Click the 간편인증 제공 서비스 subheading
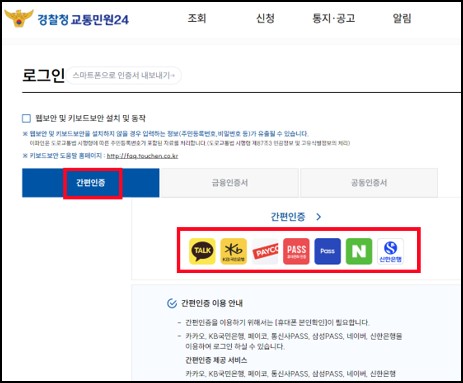This screenshot has width=463, height=383. [216, 360]
